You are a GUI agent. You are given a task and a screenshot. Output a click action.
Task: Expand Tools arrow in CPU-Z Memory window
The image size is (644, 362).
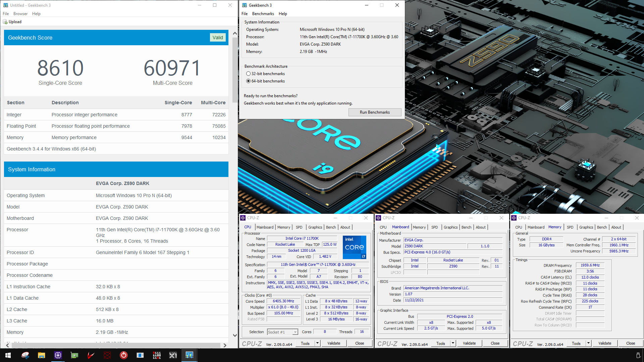click(588, 343)
